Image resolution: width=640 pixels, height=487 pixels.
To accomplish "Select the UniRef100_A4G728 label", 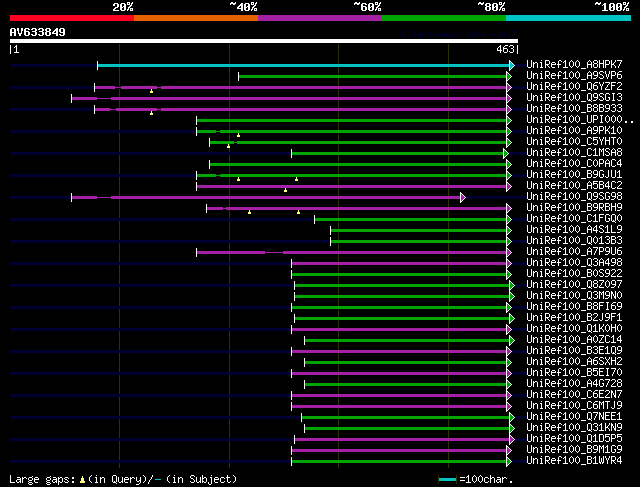I will 574,384.
